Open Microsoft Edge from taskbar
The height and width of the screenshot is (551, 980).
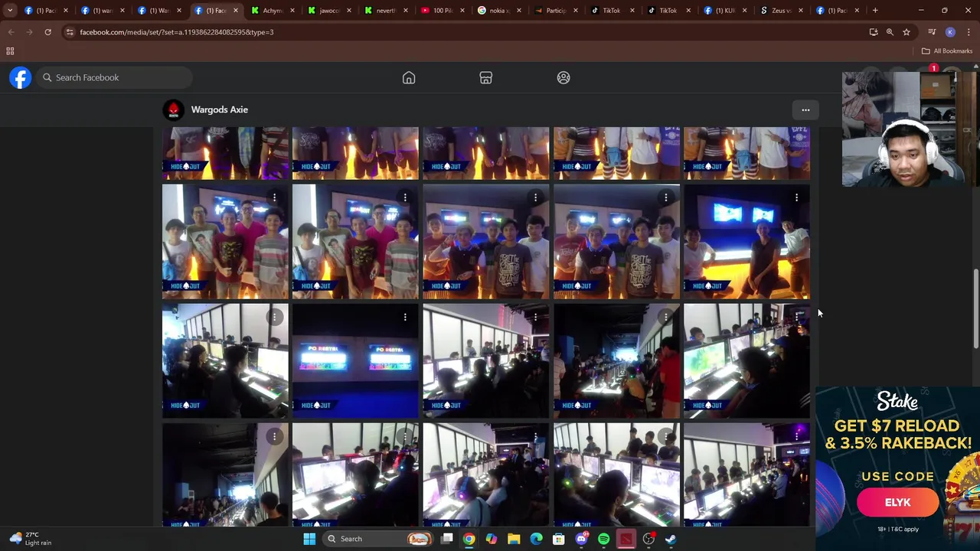[x=536, y=539]
